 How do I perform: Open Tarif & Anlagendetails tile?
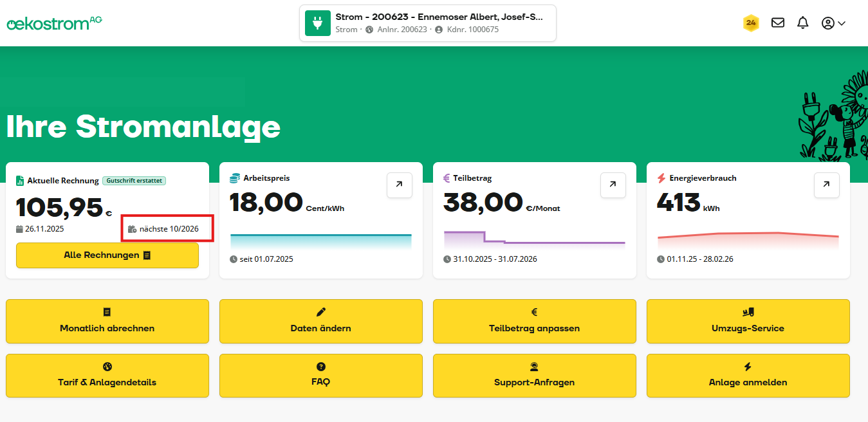coord(107,375)
